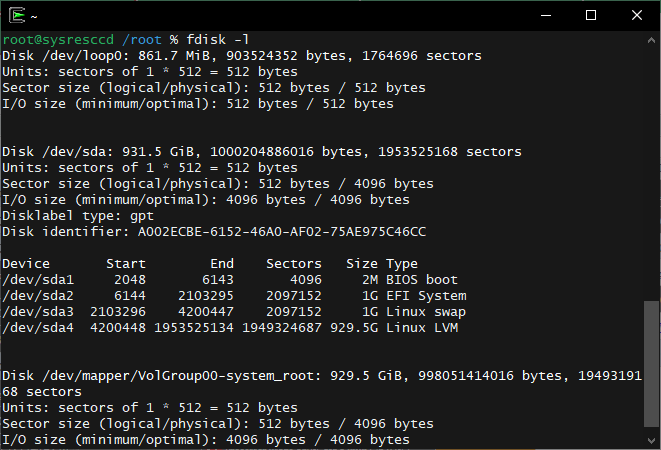Click the Disklabel type gpt line
Viewport: 661px width, 450px height.
pyautogui.click(x=78, y=216)
